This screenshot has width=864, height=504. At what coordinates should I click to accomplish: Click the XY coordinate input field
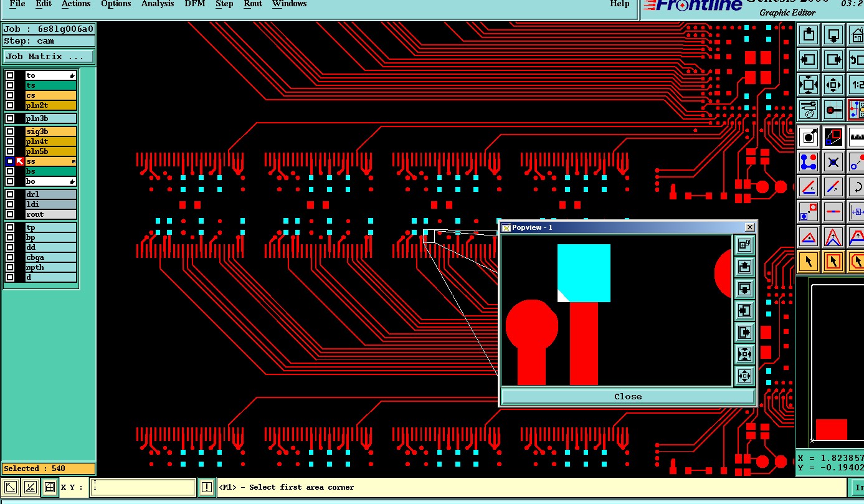[143, 487]
